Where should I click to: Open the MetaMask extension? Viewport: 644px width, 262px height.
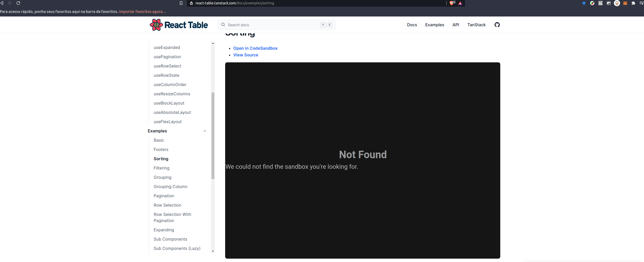tap(625, 3)
